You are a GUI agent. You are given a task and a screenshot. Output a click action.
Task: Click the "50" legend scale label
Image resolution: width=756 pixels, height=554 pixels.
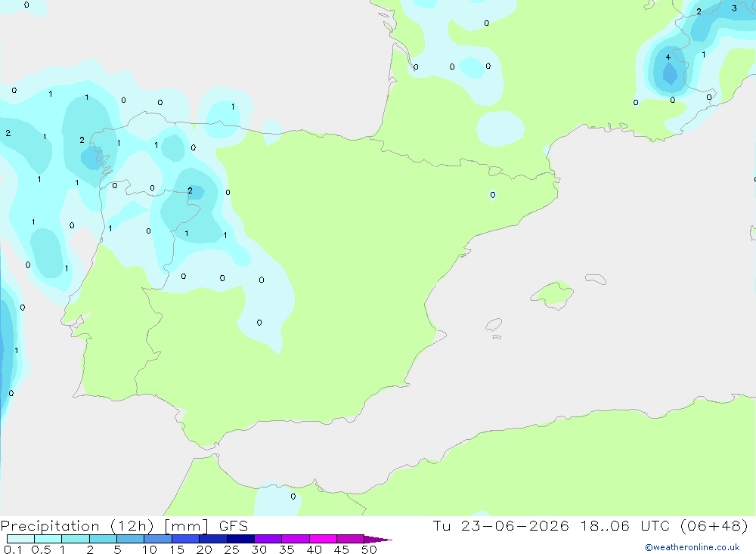370,549
